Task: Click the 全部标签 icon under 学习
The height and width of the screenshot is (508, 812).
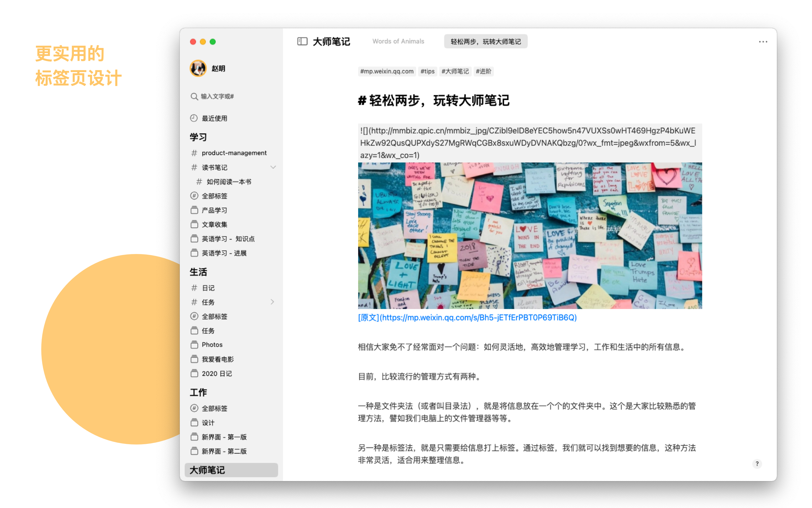Action: click(x=194, y=196)
